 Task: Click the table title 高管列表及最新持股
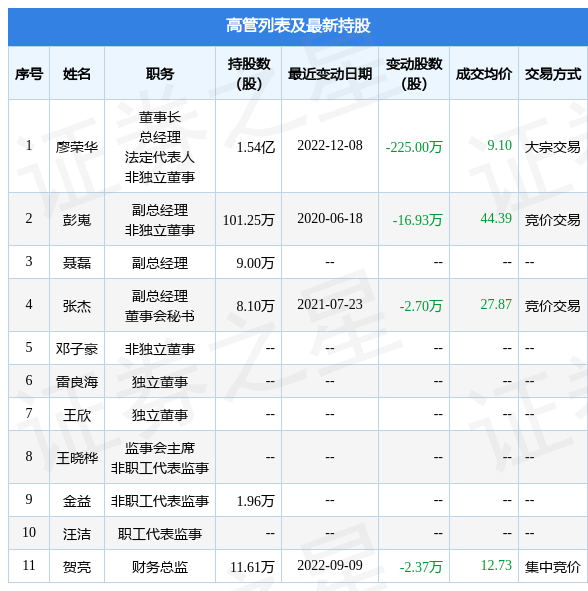pos(298,26)
